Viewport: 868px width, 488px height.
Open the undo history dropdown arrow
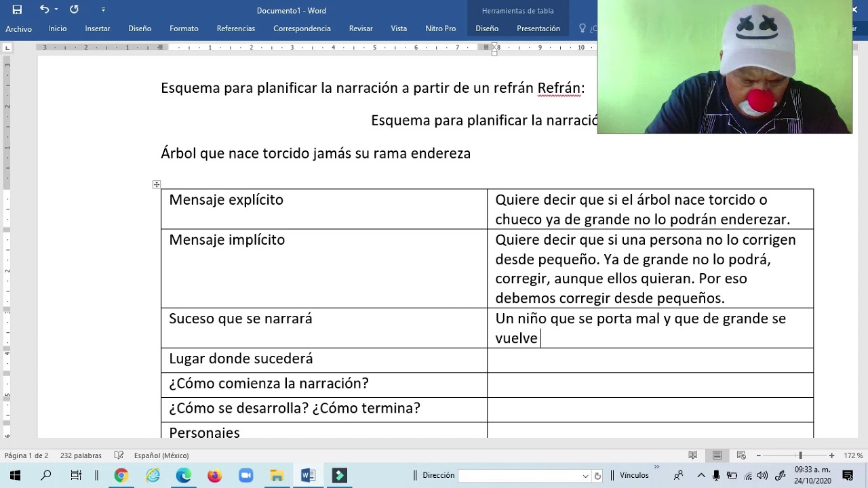coord(56,9)
